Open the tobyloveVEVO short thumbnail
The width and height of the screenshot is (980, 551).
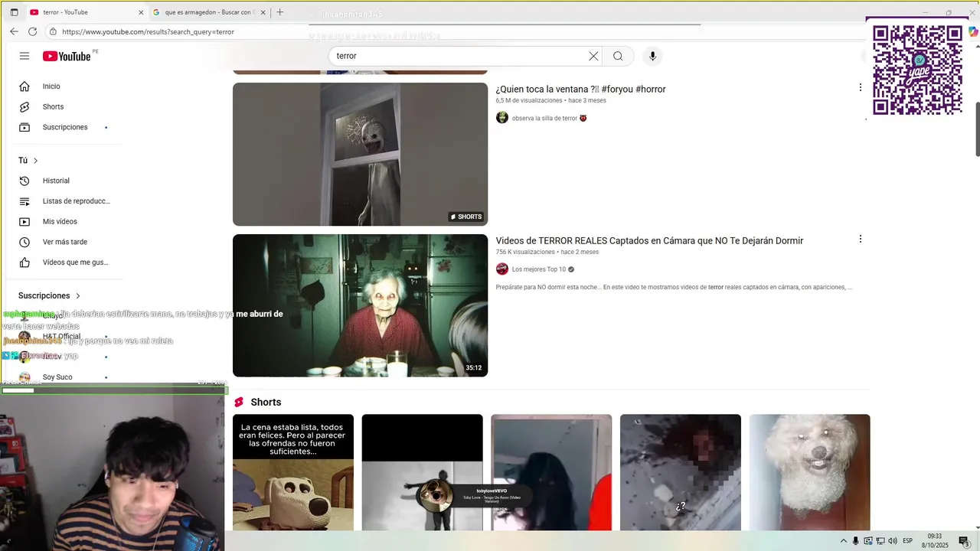coord(422,472)
